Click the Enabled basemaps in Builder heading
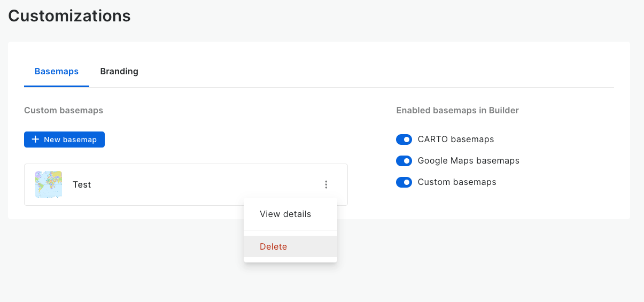The width and height of the screenshot is (644, 302). tap(457, 111)
